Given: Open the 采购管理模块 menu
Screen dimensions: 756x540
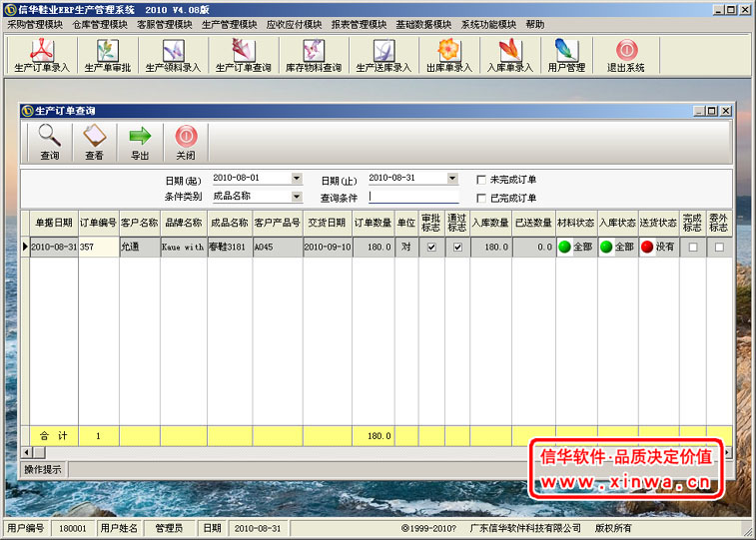Looking at the screenshot, I should pyautogui.click(x=35, y=25).
